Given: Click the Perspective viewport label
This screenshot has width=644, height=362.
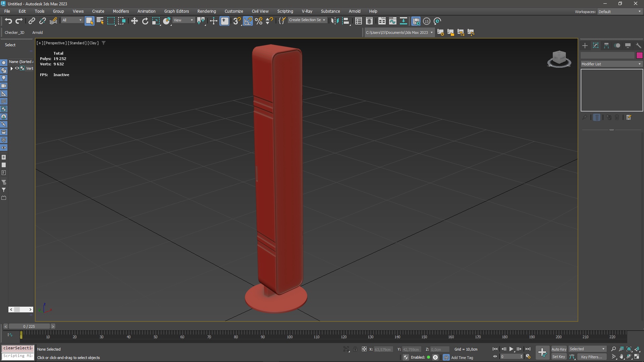Looking at the screenshot, I should tap(55, 43).
